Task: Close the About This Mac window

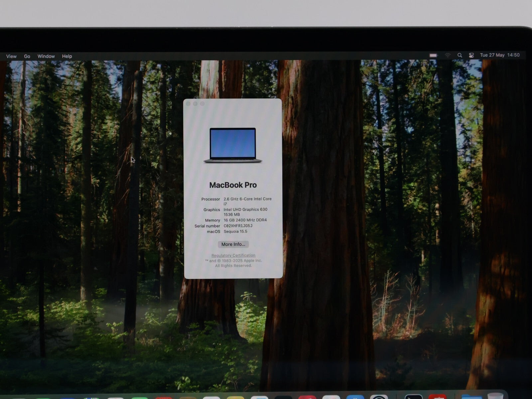Action: 188,104
